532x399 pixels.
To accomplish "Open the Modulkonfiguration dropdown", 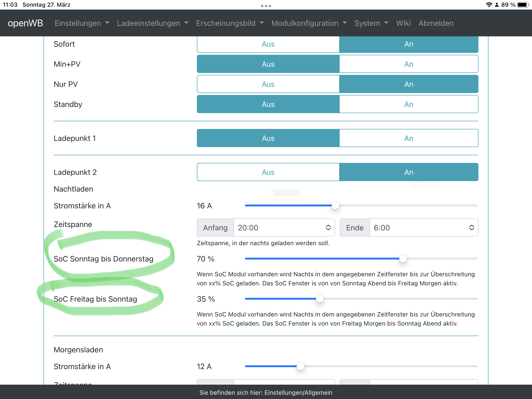I will (x=309, y=23).
